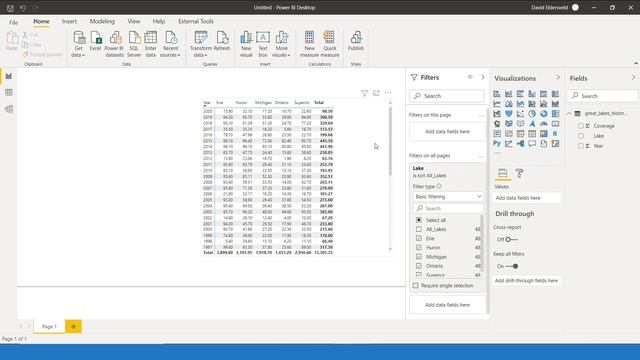Collapse the Filters pane with its chevron
This screenshot has height=360, width=640.
[483, 77]
